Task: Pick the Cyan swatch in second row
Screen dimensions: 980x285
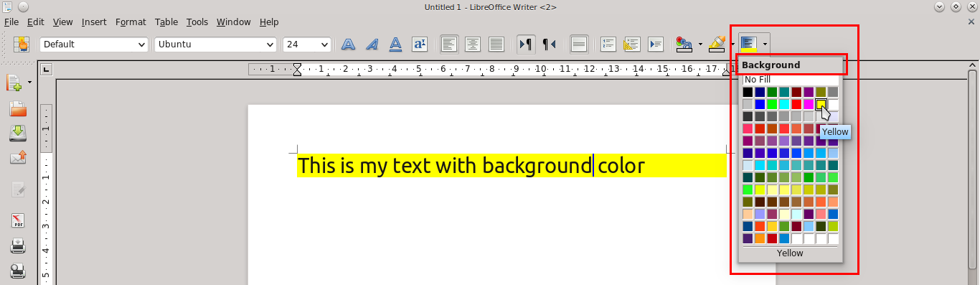Action: pos(784,104)
